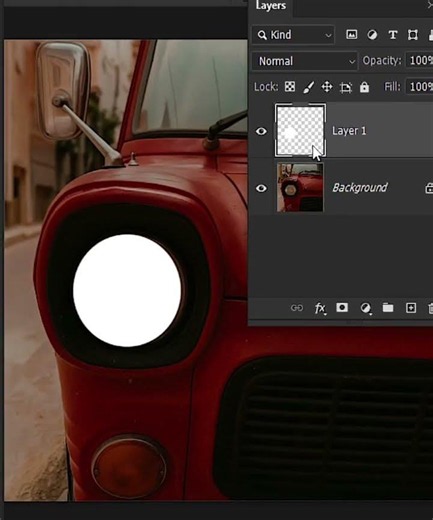Select the Layer 1 thumbnail
The image size is (433, 520).
click(300, 130)
